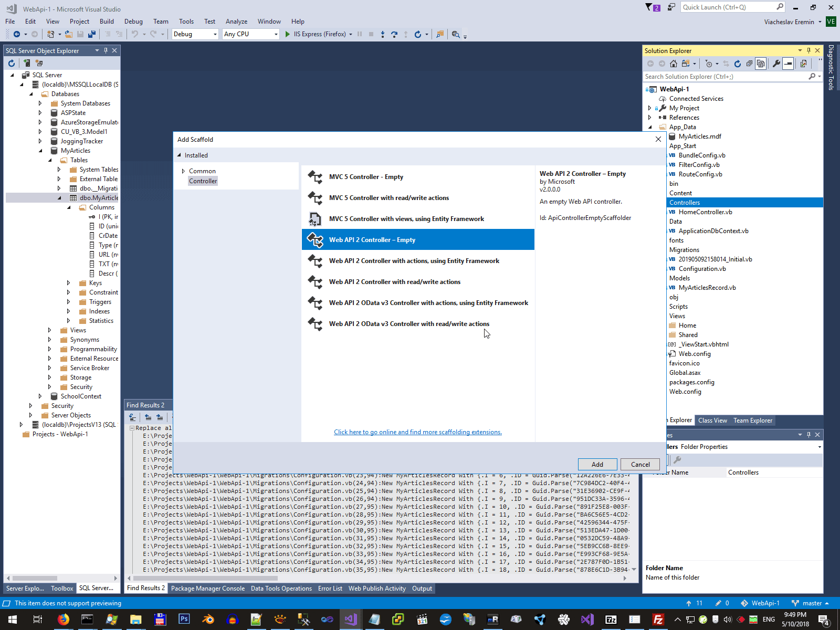The width and height of the screenshot is (840, 630).
Task: Switch to the Error List tab
Action: [330, 589]
